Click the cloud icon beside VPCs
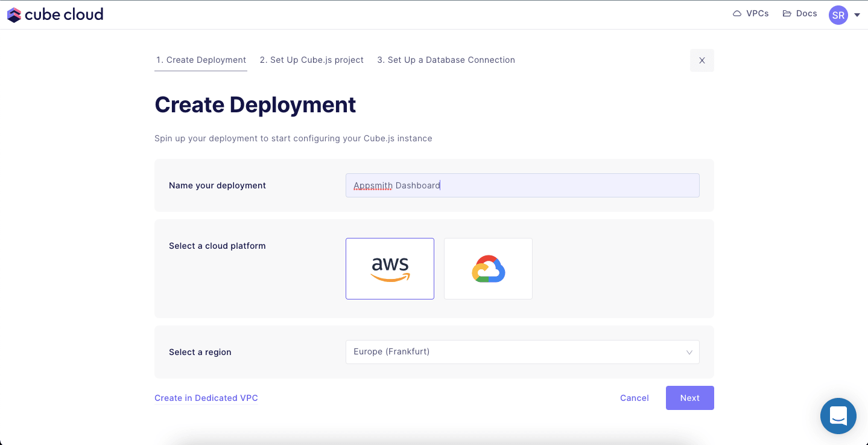This screenshot has width=868, height=445. [x=737, y=13]
